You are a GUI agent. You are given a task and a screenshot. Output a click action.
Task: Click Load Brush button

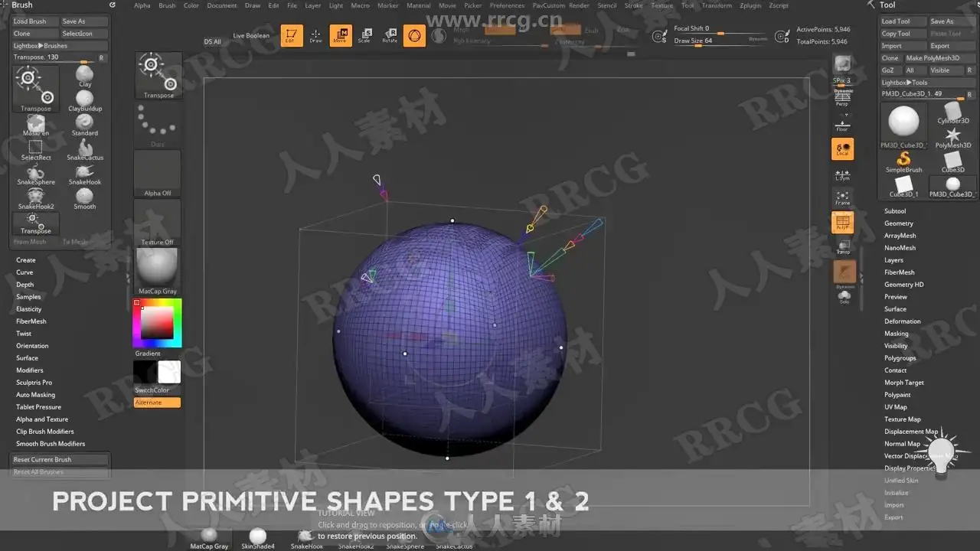pyautogui.click(x=35, y=21)
